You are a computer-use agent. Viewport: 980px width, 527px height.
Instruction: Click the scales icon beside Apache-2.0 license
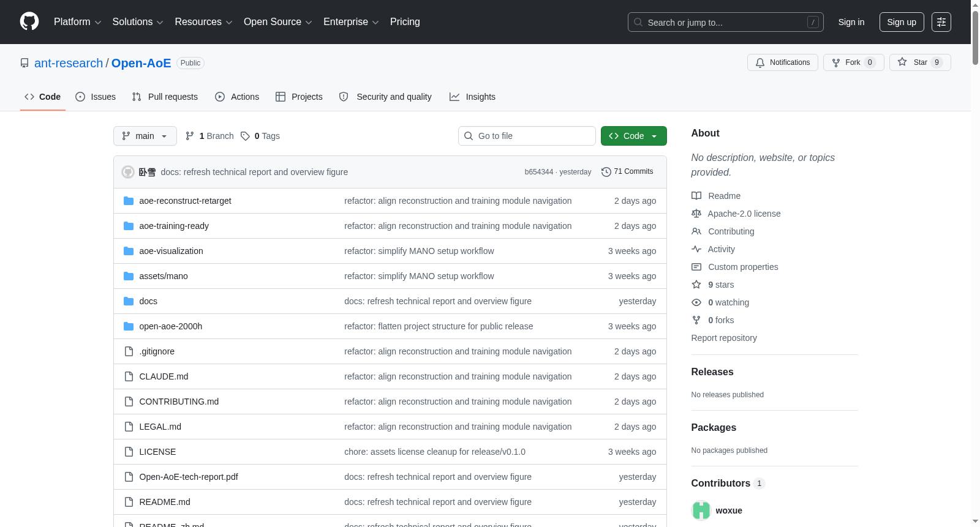click(x=696, y=214)
